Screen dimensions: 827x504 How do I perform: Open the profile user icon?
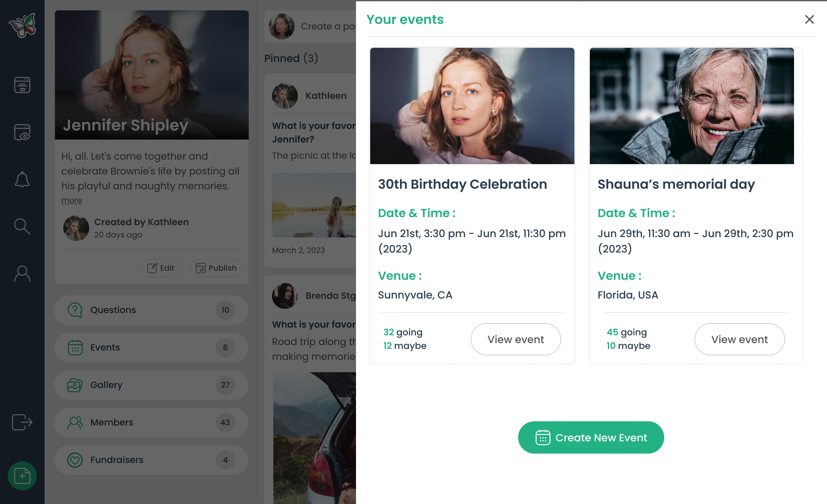(x=22, y=274)
